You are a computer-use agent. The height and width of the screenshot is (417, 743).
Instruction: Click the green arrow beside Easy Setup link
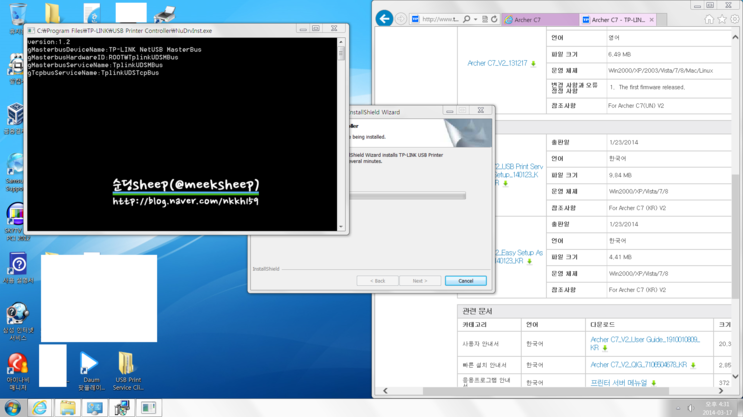[529, 262]
